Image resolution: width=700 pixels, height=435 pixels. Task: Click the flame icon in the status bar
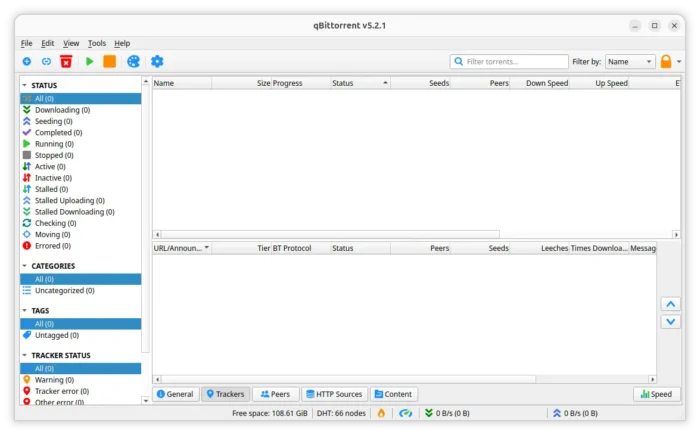coord(381,413)
